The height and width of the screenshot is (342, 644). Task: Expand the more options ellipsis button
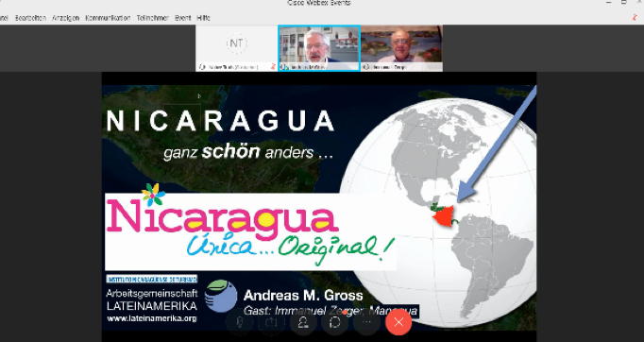pyautogui.click(x=366, y=322)
